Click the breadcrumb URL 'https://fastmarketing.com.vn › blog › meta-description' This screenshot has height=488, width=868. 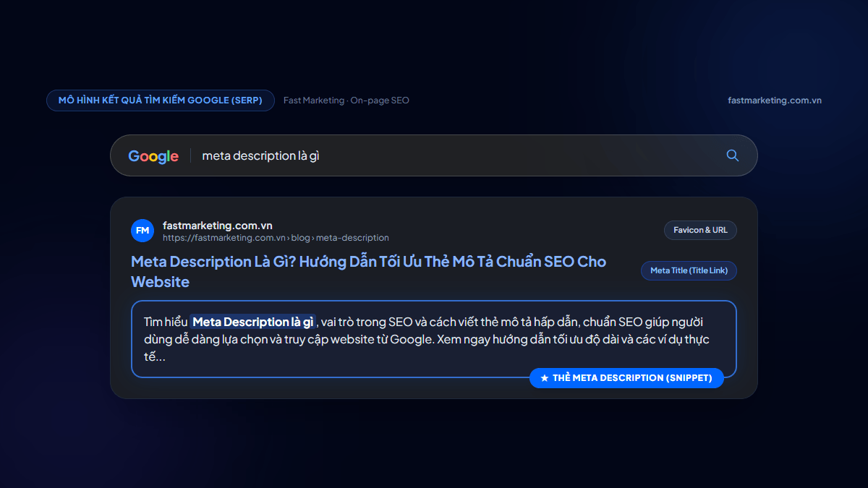[276, 238]
